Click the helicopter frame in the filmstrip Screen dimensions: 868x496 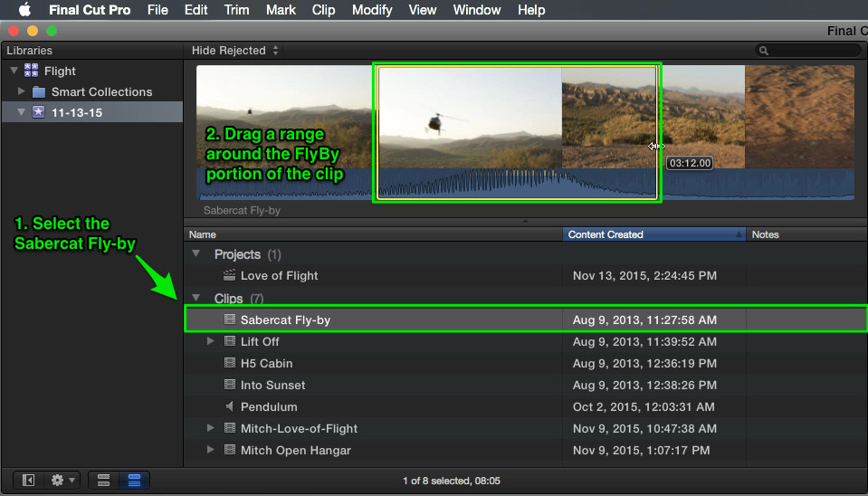470,118
